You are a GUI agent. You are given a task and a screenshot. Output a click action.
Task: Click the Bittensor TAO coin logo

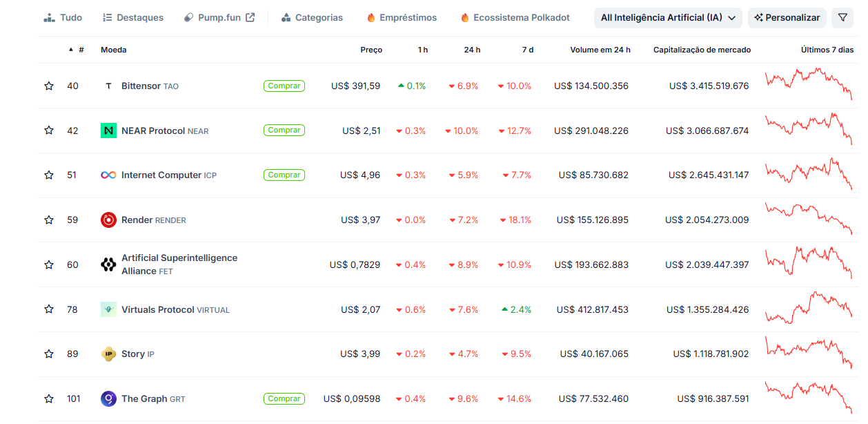click(x=108, y=86)
